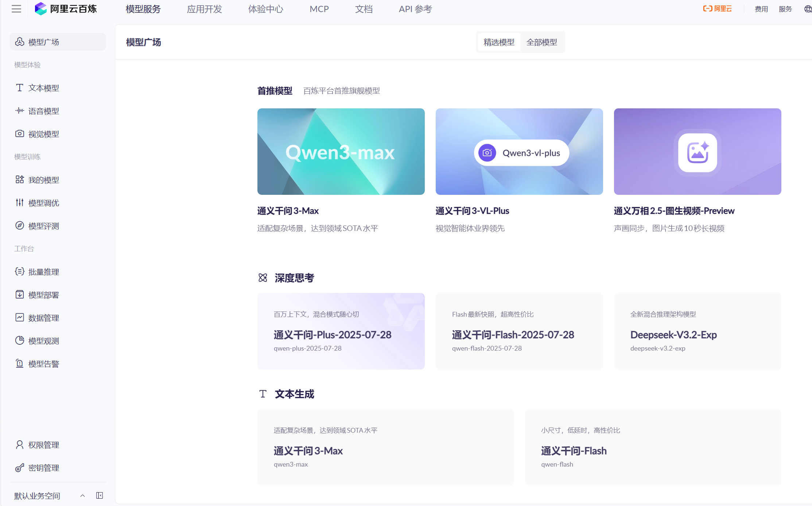This screenshot has width=812, height=506.
Task: Open the 文档 documentation link
Action: (364, 8)
